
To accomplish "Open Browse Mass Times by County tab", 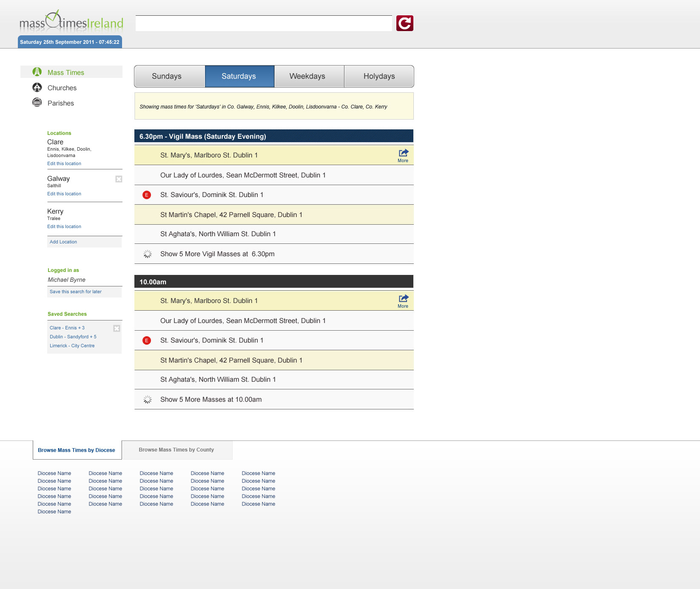I will [176, 450].
